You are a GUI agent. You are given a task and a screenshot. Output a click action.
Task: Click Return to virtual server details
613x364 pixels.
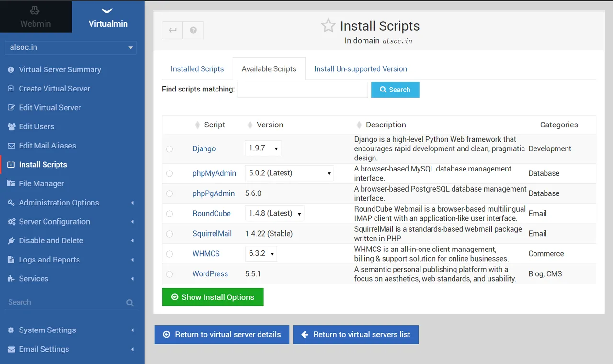coord(222,335)
